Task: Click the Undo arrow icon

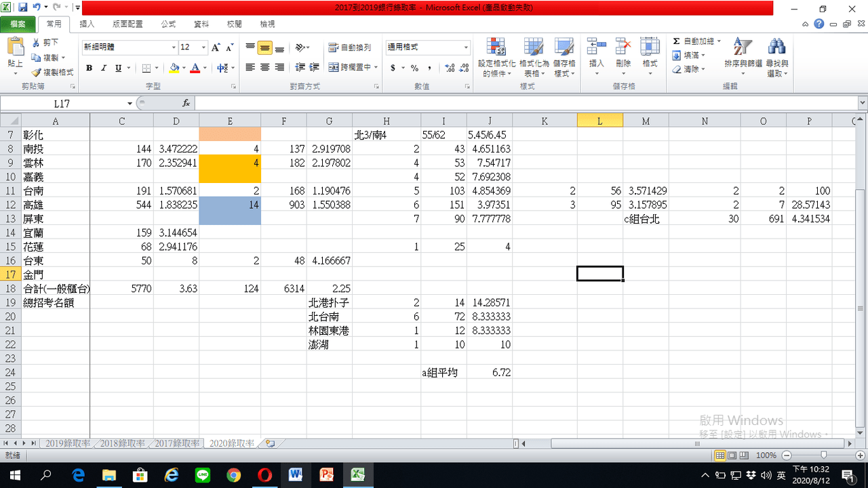Action: click(x=37, y=8)
